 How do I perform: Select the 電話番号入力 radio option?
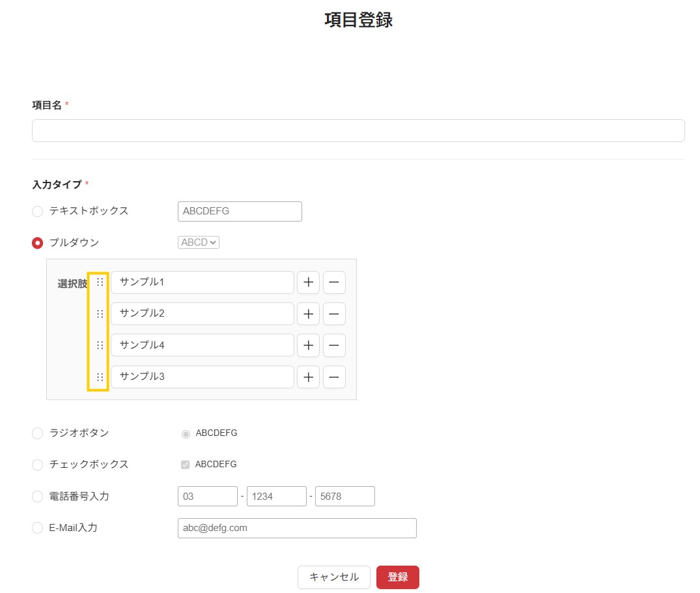[38, 497]
